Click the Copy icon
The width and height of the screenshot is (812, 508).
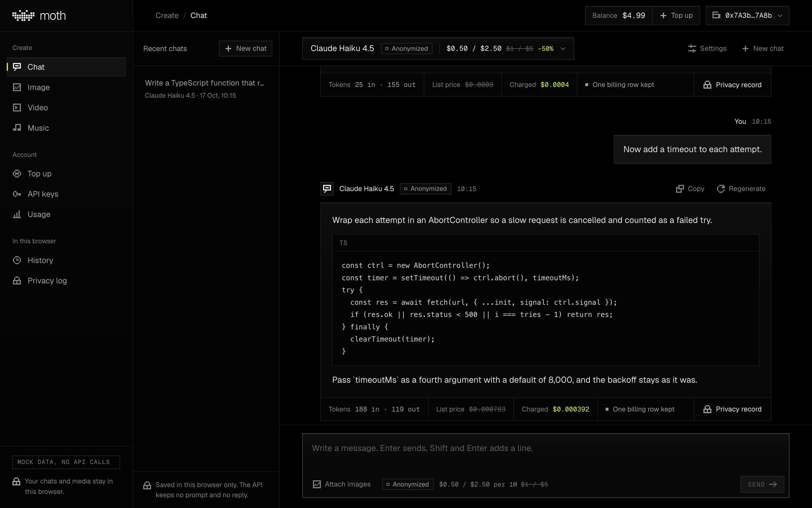point(680,189)
